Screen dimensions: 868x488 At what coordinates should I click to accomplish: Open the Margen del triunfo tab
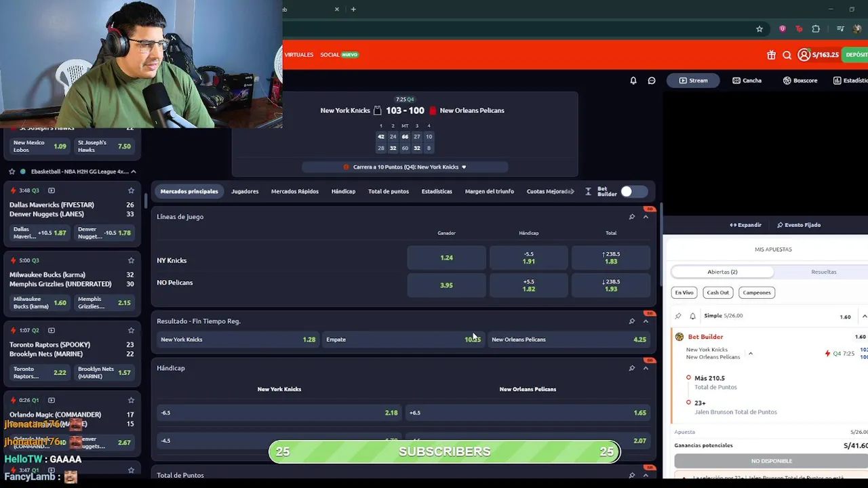pyautogui.click(x=490, y=192)
